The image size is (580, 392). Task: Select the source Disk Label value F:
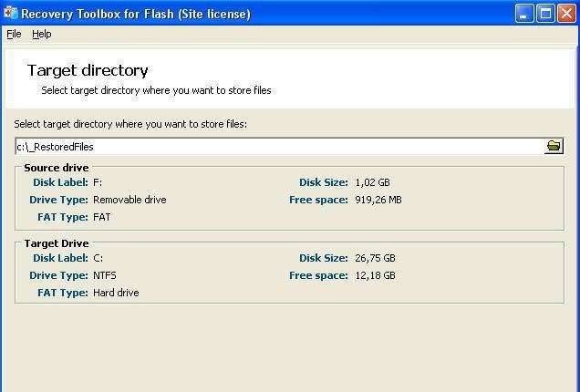pyautogui.click(x=98, y=182)
